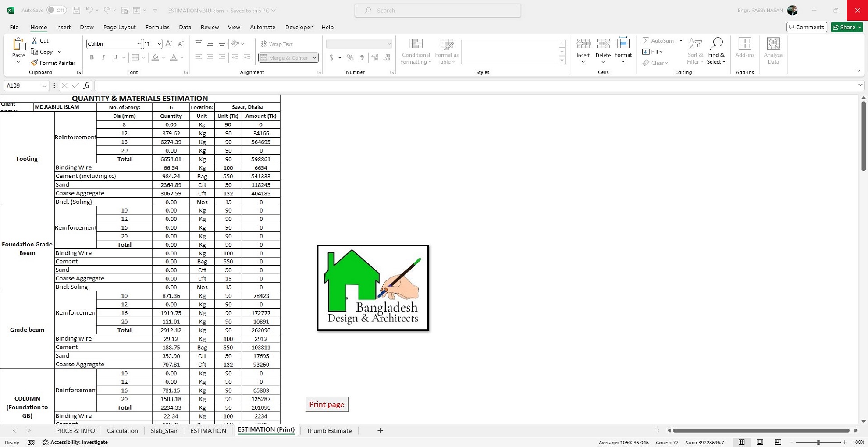Image resolution: width=868 pixels, height=447 pixels.
Task: Open the Calibri font name dropdown
Action: tap(139, 44)
